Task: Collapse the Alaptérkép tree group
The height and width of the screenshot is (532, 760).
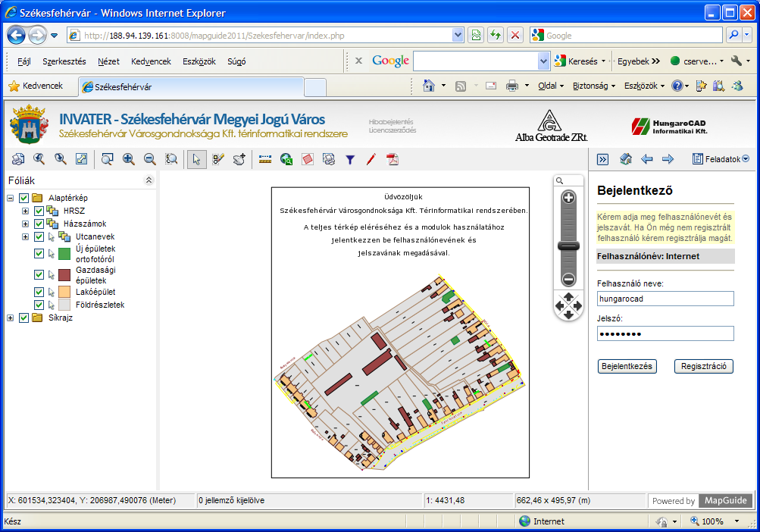Action: pos(10,198)
